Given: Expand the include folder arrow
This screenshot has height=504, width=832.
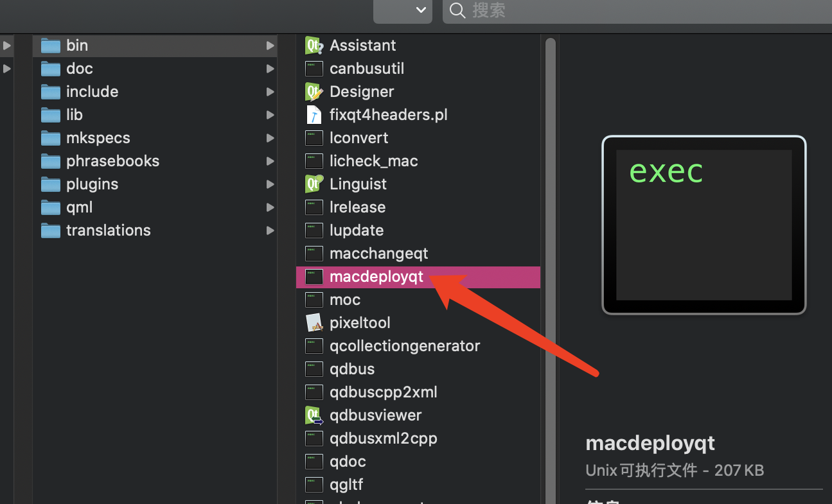Looking at the screenshot, I should (x=270, y=92).
